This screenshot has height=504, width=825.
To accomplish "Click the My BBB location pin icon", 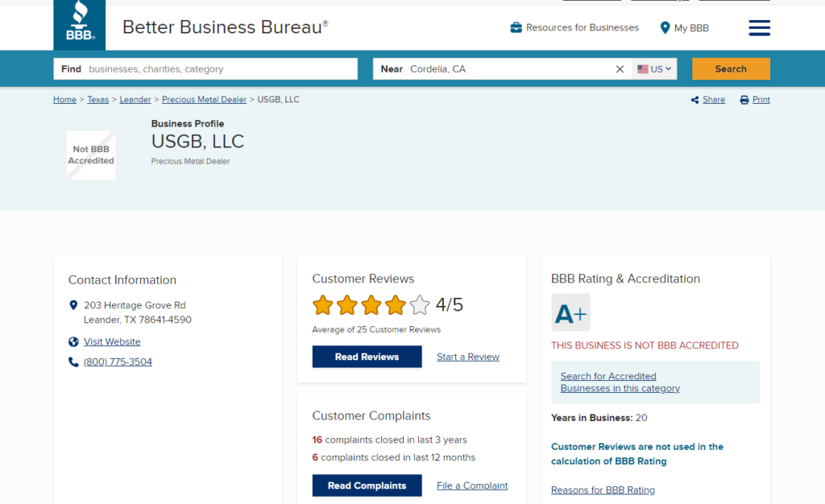I will (665, 28).
